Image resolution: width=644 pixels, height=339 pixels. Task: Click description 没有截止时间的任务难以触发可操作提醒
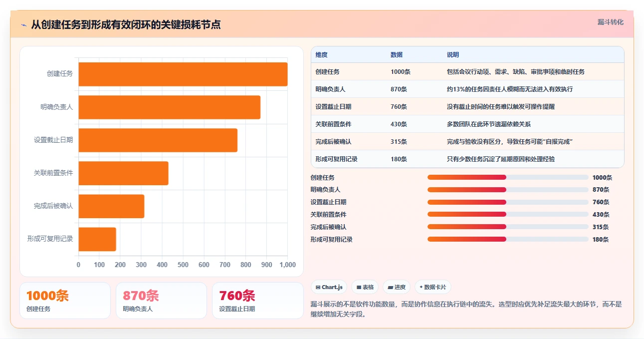click(501, 107)
